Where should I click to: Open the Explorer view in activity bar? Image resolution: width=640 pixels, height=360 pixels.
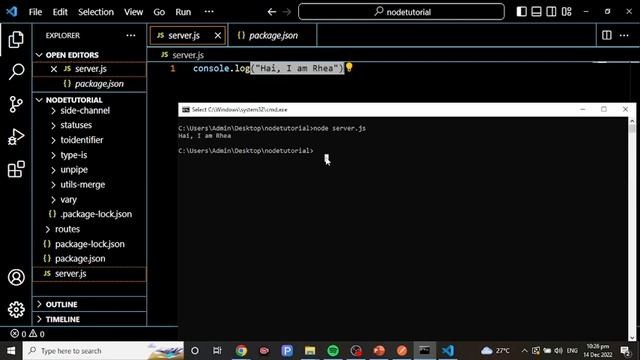pos(16,40)
